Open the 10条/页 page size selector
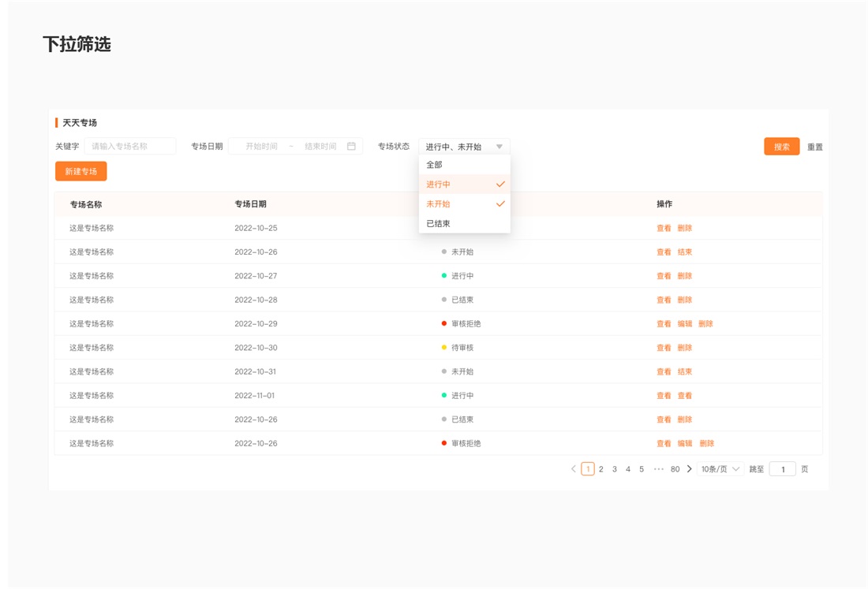 (x=720, y=469)
